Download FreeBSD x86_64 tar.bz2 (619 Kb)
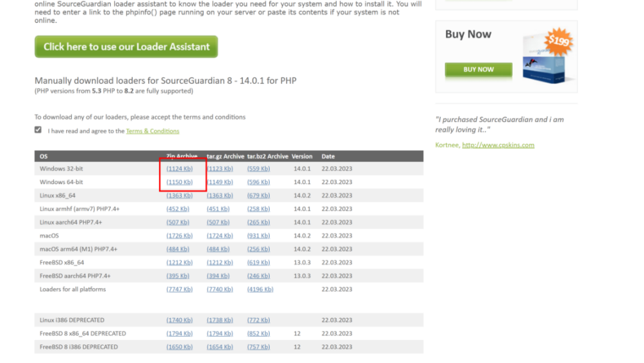 [258, 263]
